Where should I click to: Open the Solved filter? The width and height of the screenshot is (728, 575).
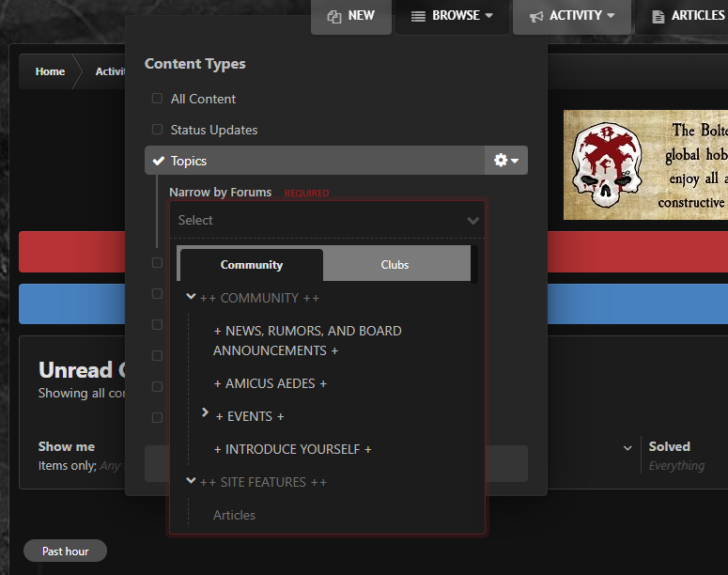[676, 456]
